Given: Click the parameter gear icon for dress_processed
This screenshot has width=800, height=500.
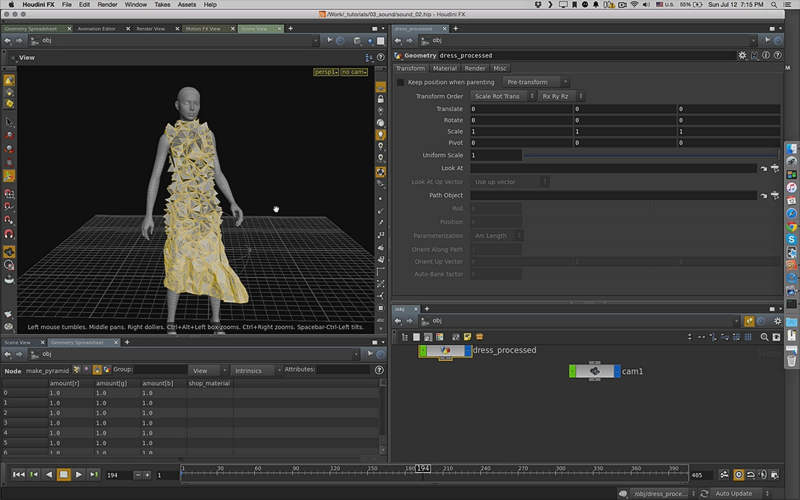Looking at the screenshot, I should tap(742, 55).
